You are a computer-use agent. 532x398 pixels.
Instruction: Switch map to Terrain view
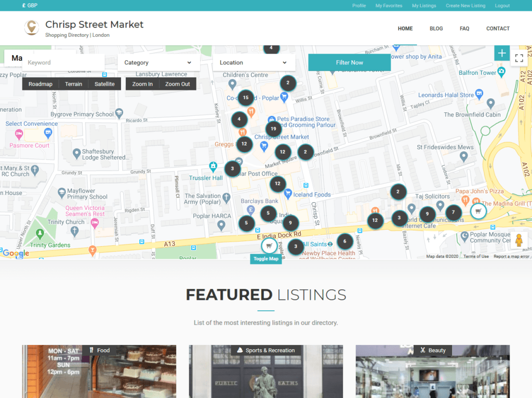pos(73,84)
